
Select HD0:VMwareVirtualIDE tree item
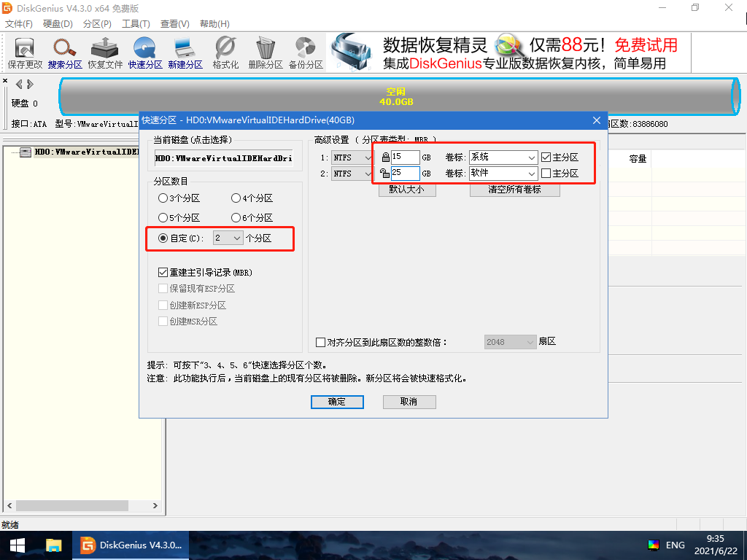pos(86,152)
